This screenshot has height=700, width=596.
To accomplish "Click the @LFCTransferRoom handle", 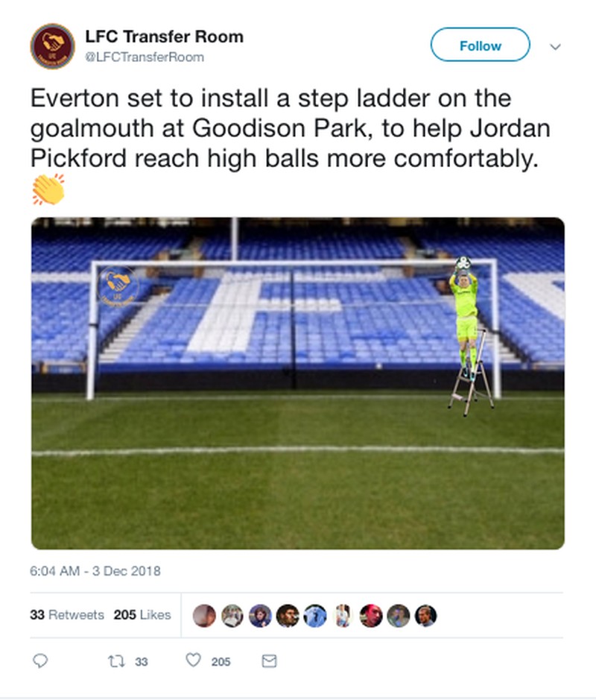I will 145,57.
